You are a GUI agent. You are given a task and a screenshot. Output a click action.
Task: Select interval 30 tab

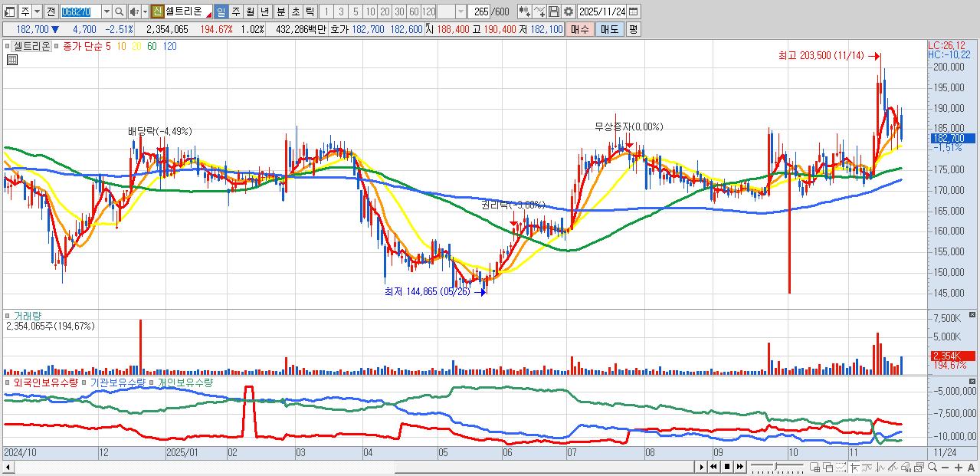point(398,11)
